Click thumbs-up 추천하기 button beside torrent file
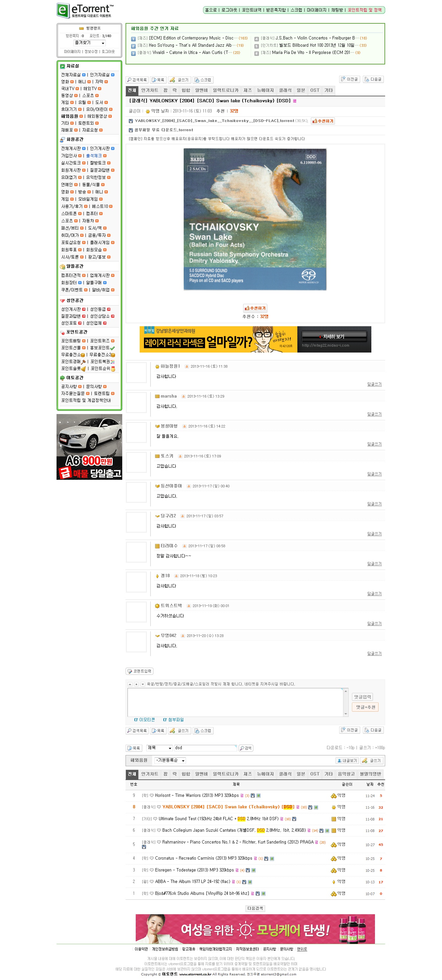Image resolution: width=442 pixels, height=980 pixels. (323, 121)
